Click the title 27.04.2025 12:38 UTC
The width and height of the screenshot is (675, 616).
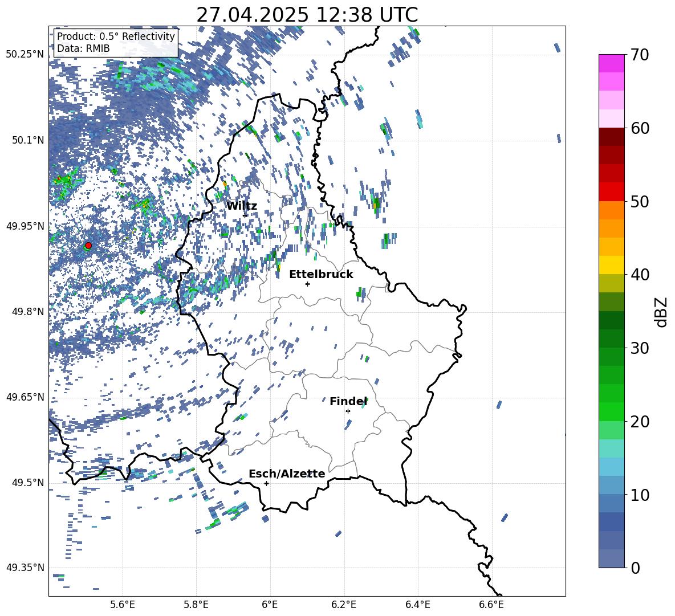tap(307, 15)
